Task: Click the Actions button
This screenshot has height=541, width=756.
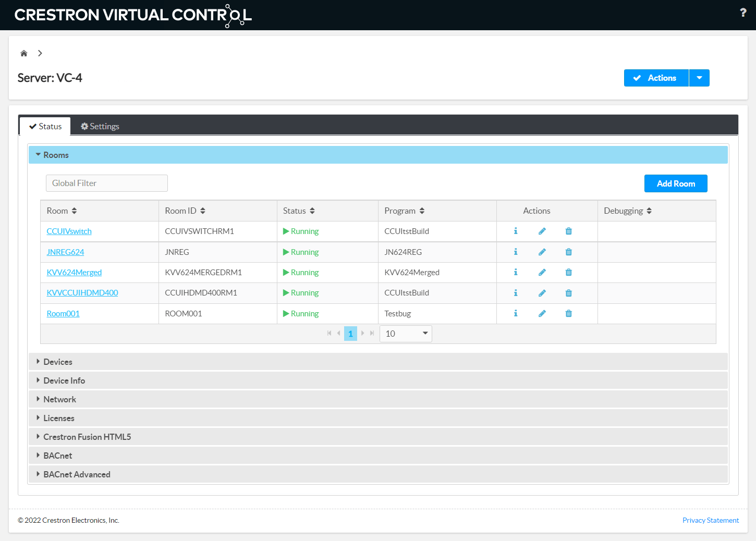Action: point(656,78)
